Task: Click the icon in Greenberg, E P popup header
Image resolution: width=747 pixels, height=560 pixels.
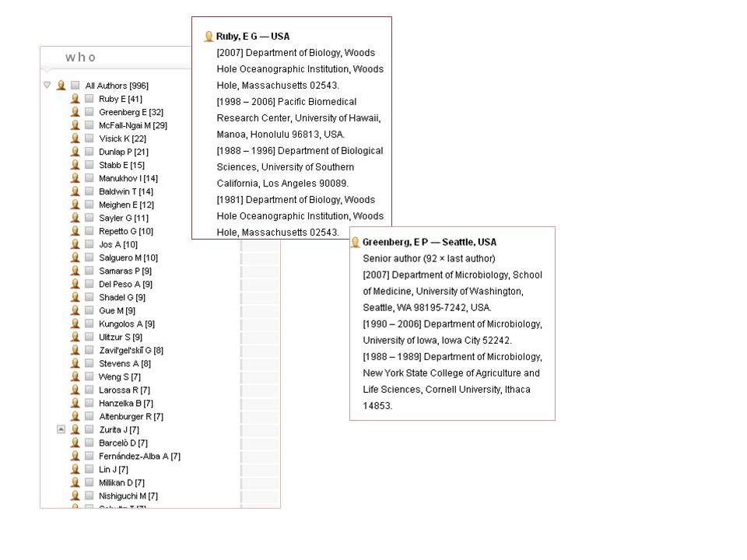Action: tap(355, 242)
